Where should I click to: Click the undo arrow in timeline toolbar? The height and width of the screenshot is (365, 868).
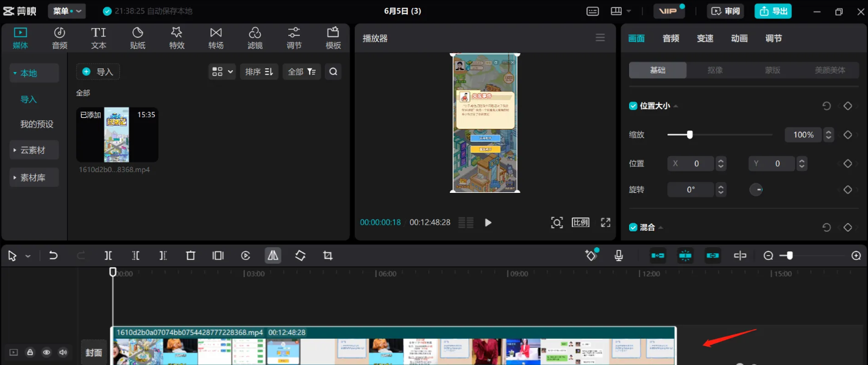(54, 256)
